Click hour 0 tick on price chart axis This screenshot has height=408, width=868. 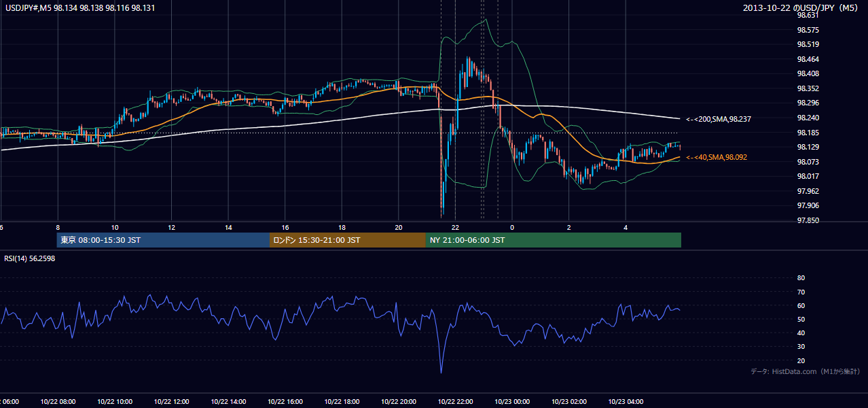point(512,227)
